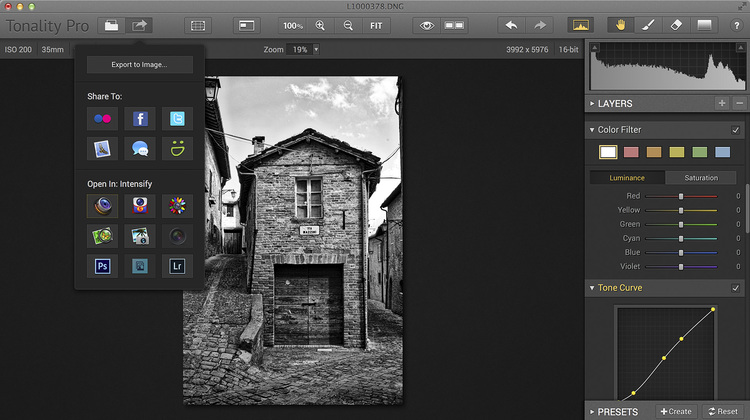The image size is (750, 420).
Task: Toggle the share/export toolbar button
Action: [139, 25]
